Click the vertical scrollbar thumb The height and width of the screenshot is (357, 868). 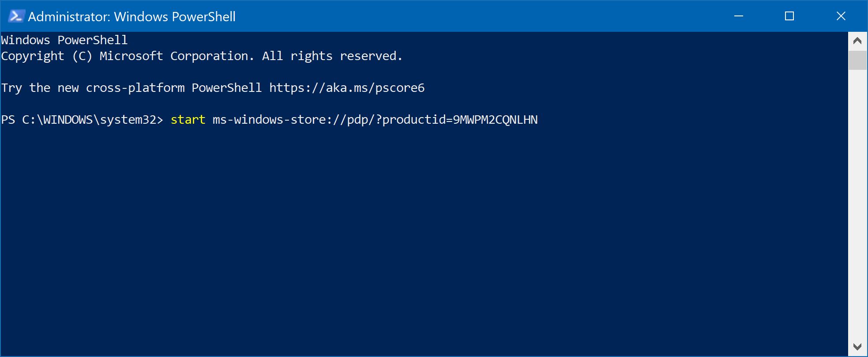coord(857,60)
